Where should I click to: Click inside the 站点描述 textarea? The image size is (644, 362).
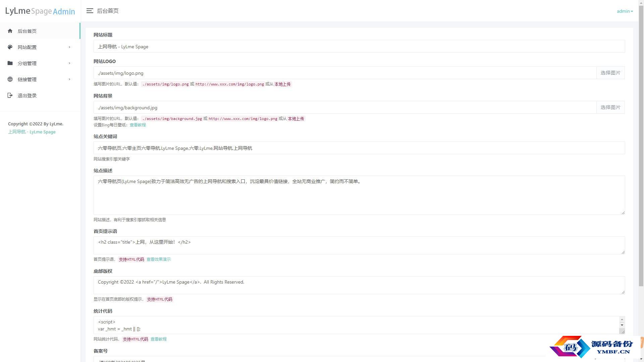[359, 195]
